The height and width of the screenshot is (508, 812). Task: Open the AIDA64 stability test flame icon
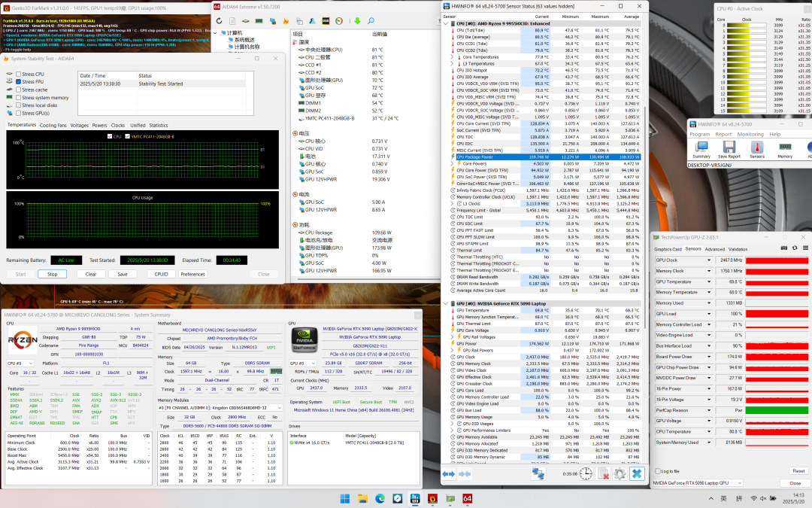point(286,21)
